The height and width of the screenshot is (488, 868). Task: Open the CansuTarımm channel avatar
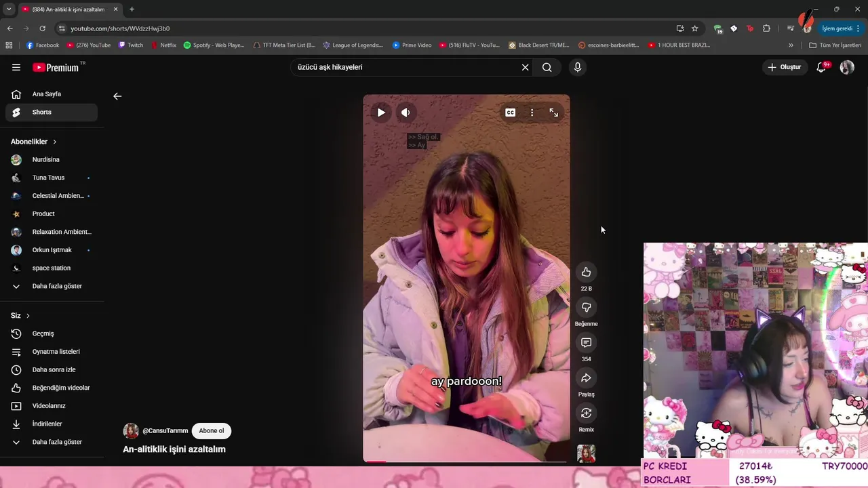(x=131, y=431)
